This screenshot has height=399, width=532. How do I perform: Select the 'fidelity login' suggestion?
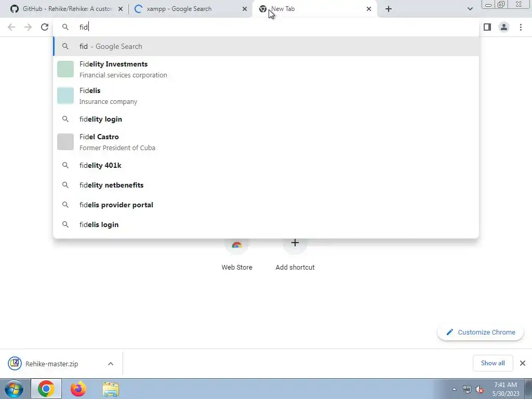pyautogui.click(x=266, y=119)
